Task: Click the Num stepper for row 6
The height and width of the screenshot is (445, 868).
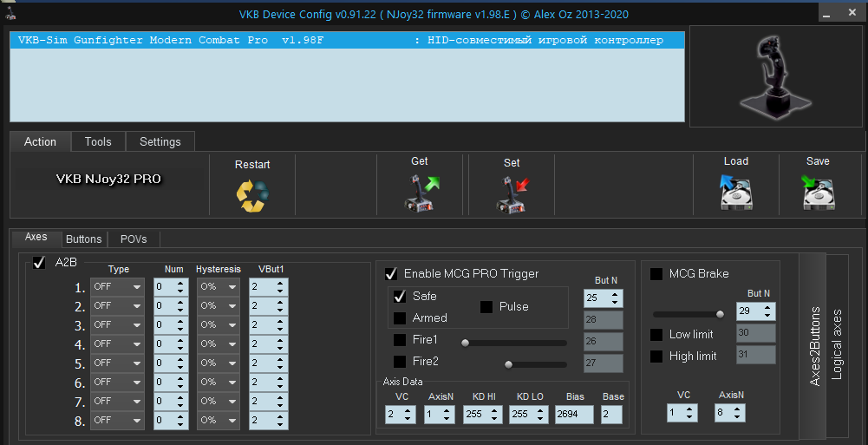Action: coord(170,383)
